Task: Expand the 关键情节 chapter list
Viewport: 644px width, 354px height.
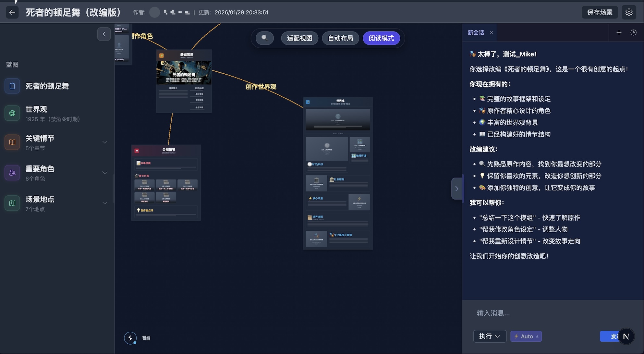Action: click(x=104, y=142)
